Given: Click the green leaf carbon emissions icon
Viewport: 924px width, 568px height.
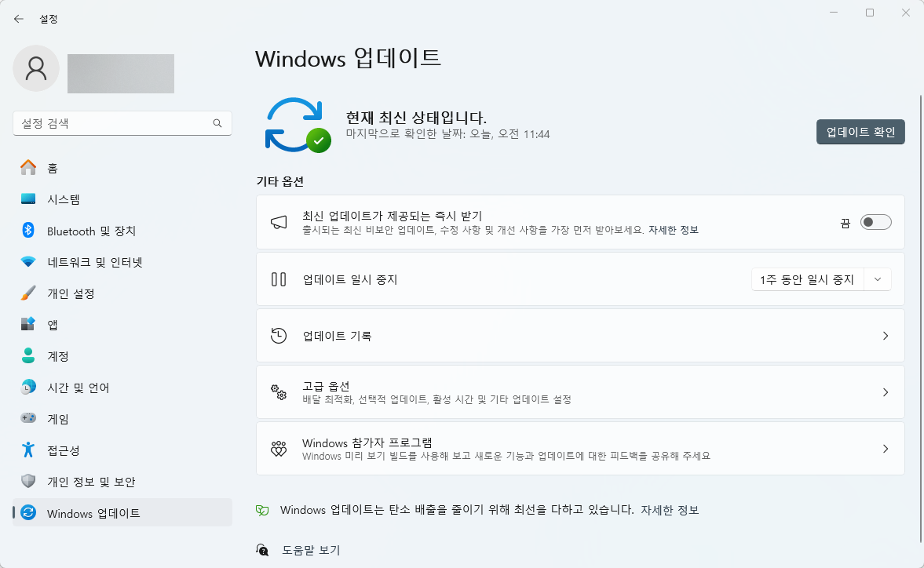Looking at the screenshot, I should pos(262,510).
